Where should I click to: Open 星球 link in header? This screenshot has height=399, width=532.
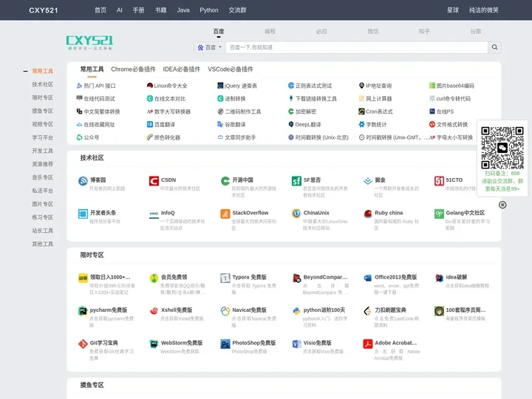coord(453,10)
